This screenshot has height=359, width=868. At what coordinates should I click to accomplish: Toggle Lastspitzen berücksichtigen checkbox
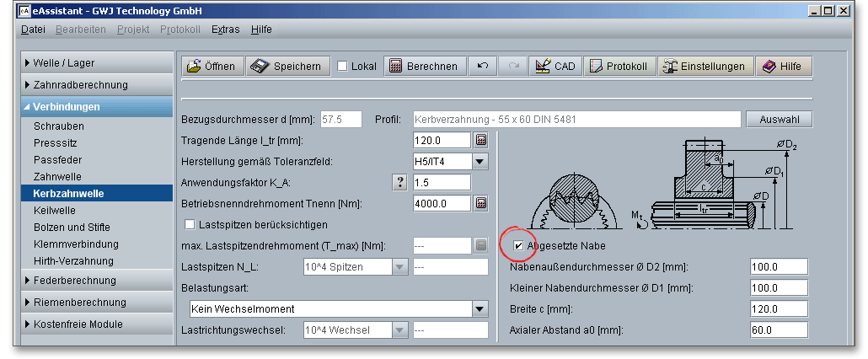(190, 224)
